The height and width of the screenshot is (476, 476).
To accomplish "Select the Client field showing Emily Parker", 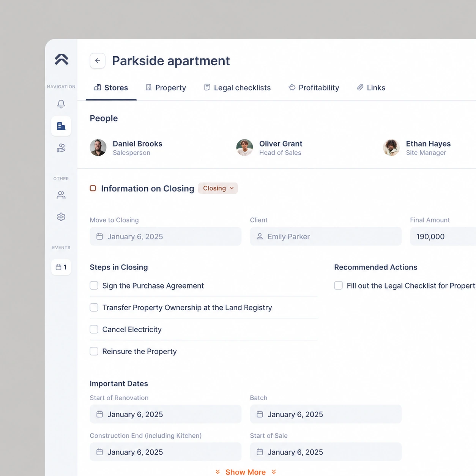I will coord(326,236).
